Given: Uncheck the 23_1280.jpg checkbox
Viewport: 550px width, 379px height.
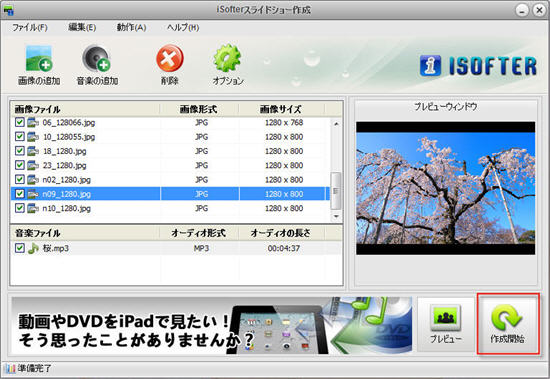Looking at the screenshot, I should pos(20,165).
